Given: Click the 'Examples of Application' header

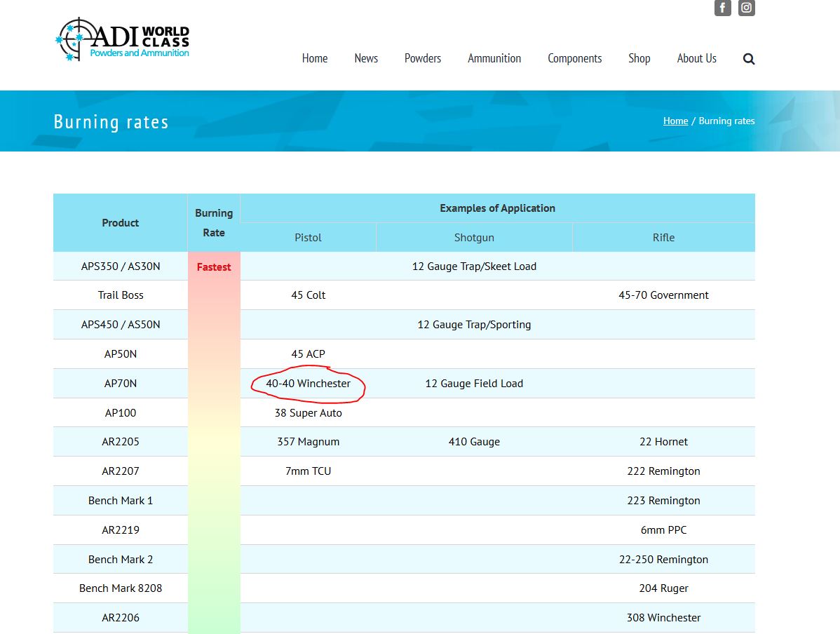Looking at the screenshot, I should [497, 208].
